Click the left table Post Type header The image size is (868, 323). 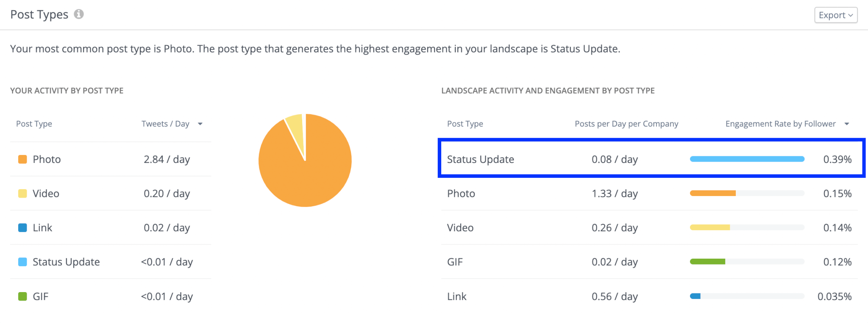coord(34,124)
